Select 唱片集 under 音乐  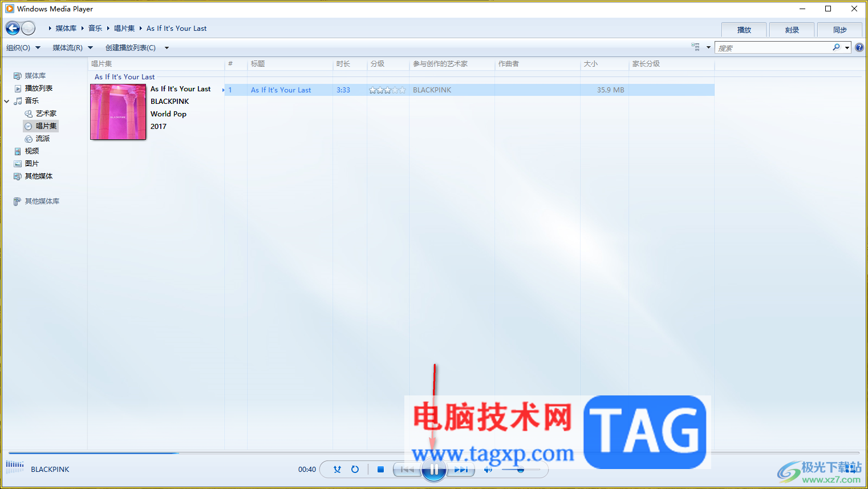(x=46, y=126)
